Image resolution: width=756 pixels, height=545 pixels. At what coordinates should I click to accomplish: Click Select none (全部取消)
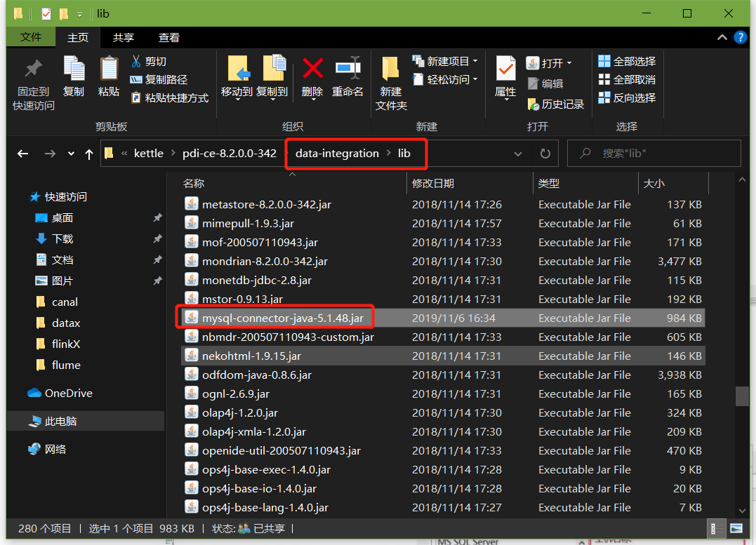click(x=627, y=79)
